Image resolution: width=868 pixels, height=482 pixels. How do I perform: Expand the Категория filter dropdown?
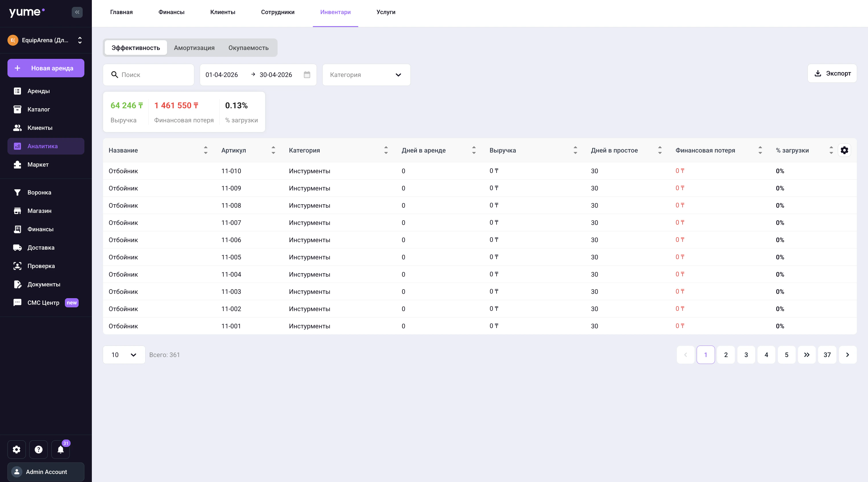point(366,75)
